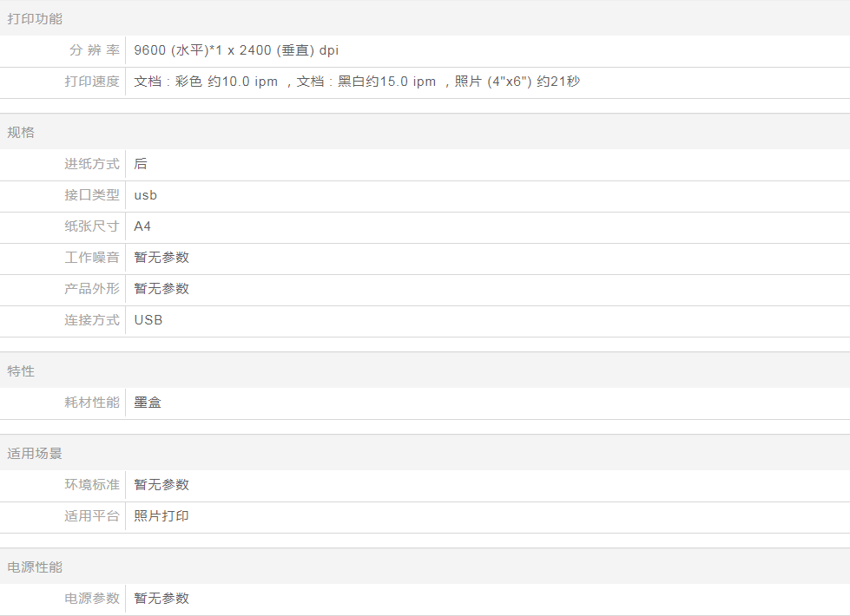Click the 分辨率 row label
850x616 pixels.
94,50
